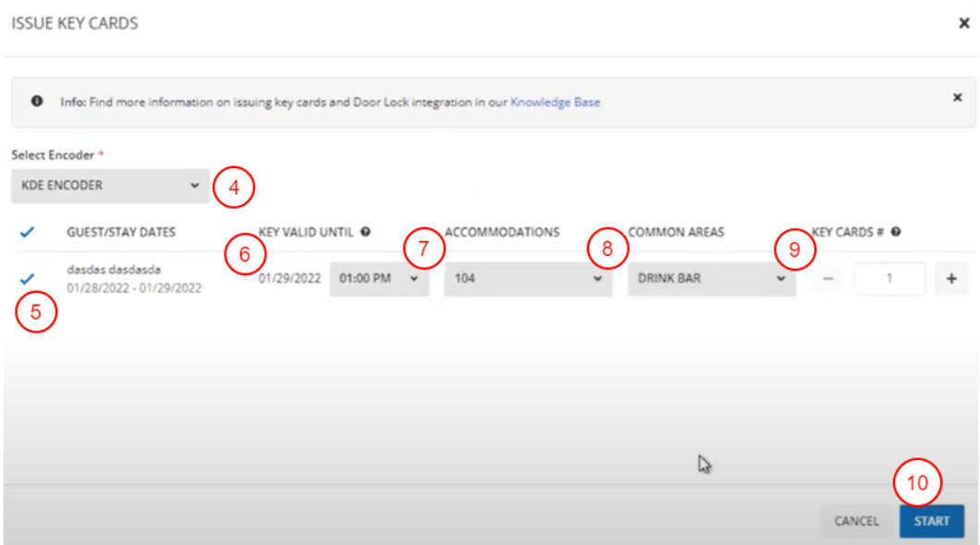
Task: Open the Knowledge Base link
Action: [555, 103]
